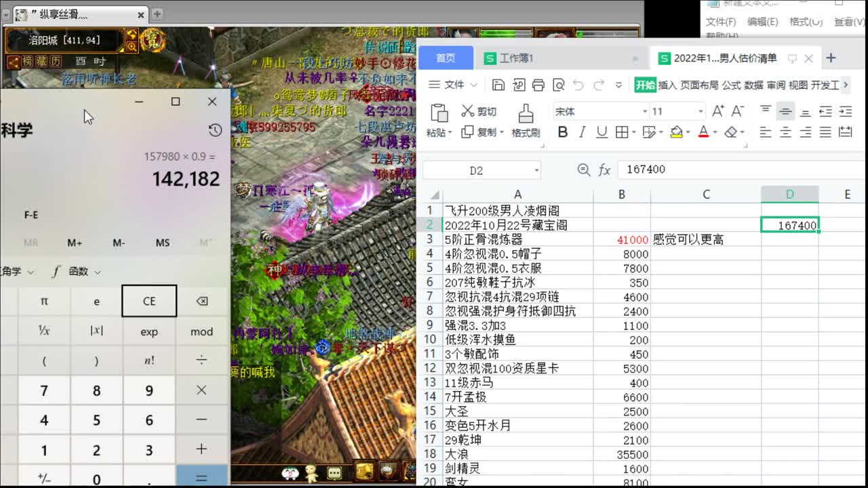Toggle Italic formatting
Image resolution: width=868 pixels, height=488 pixels.
[582, 132]
